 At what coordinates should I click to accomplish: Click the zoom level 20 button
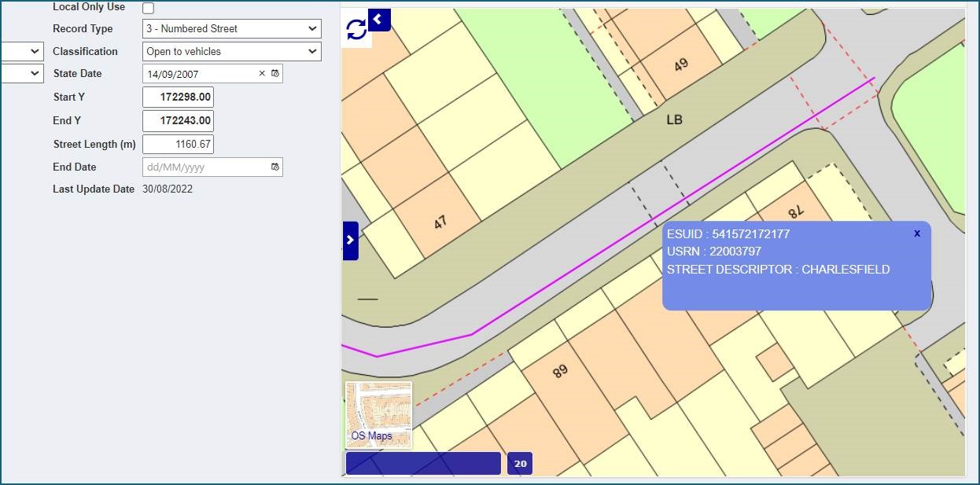520,464
